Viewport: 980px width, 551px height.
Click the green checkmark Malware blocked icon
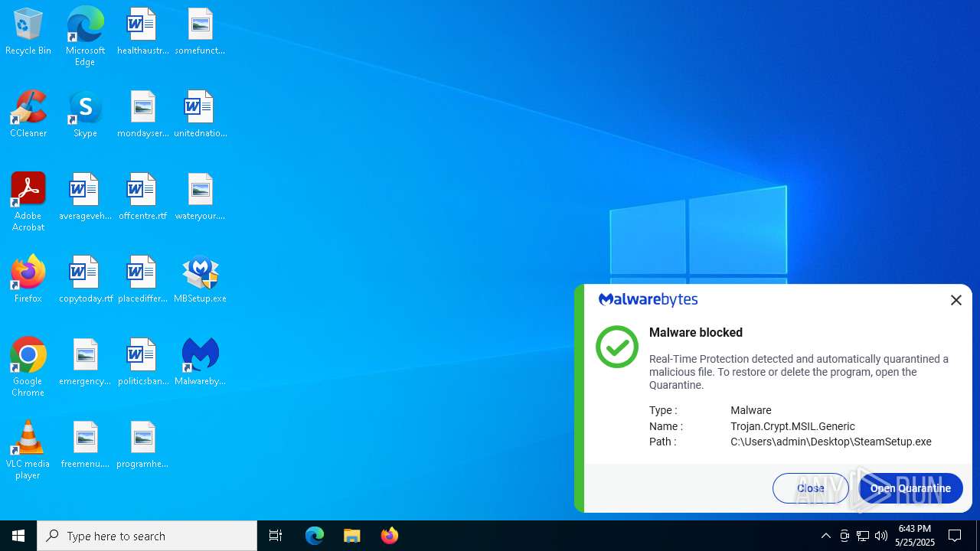(x=617, y=347)
